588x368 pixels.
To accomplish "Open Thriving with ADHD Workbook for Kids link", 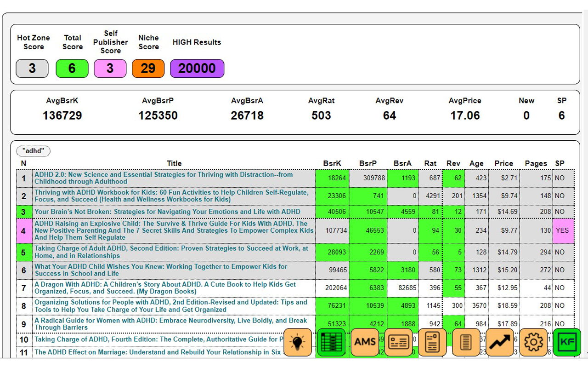I will 171,196.
